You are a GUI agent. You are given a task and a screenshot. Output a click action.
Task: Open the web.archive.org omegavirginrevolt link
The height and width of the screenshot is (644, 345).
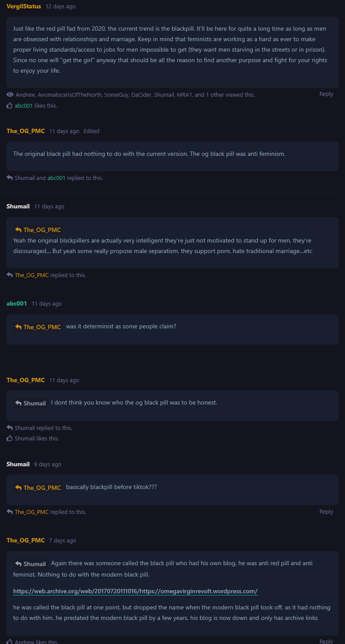click(135, 591)
